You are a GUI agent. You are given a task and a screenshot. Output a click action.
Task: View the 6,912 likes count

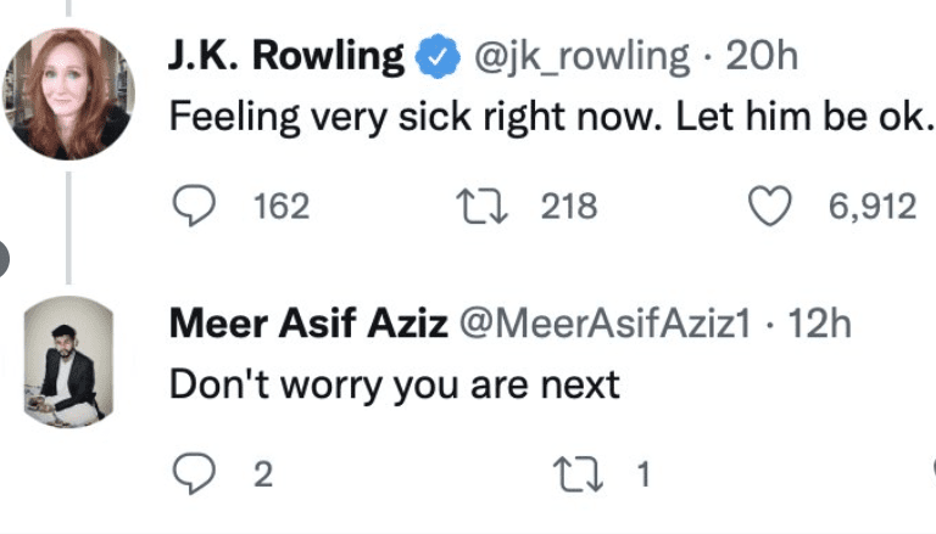[x=872, y=206]
